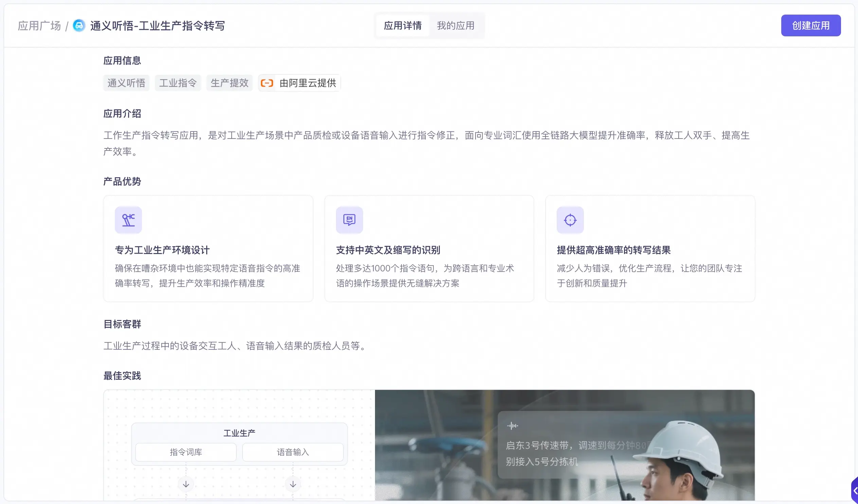The width and height of the screenshot is (858, 504).
Task: Click page title 通义听悟-工业生产指令转写
Action: point(157,25)
